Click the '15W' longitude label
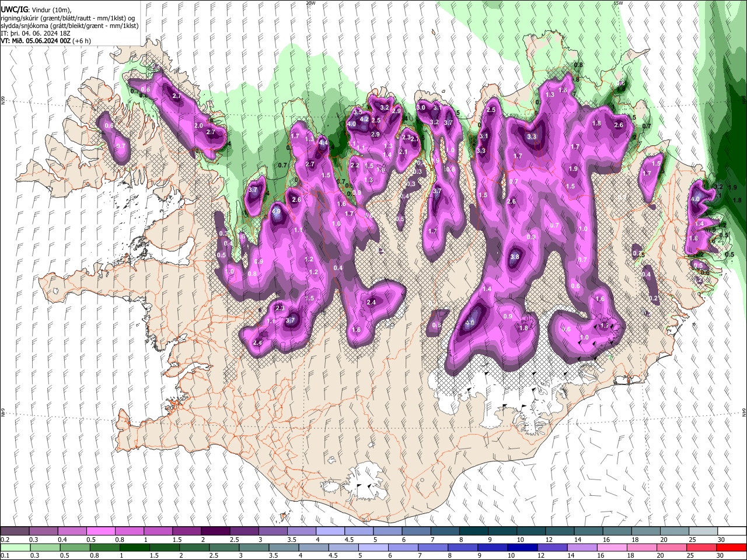This screenshot has width=747, height=560. 617,2
